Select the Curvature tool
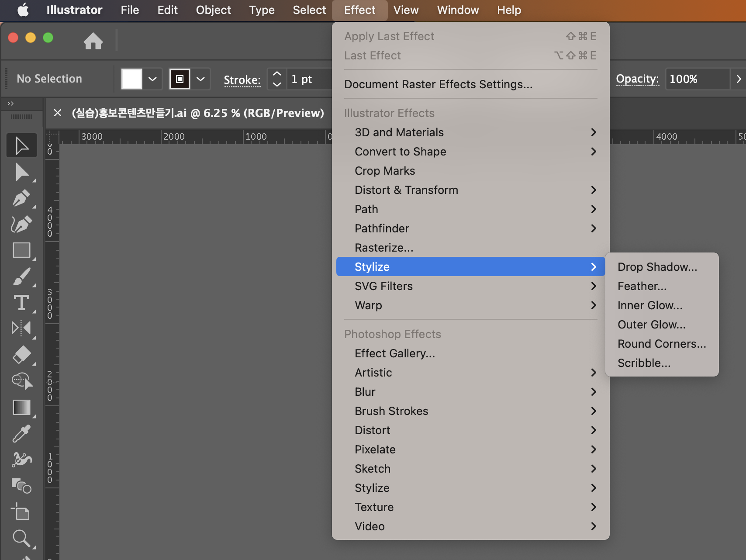The image size is (746, 560). click(x=21, y=224)
